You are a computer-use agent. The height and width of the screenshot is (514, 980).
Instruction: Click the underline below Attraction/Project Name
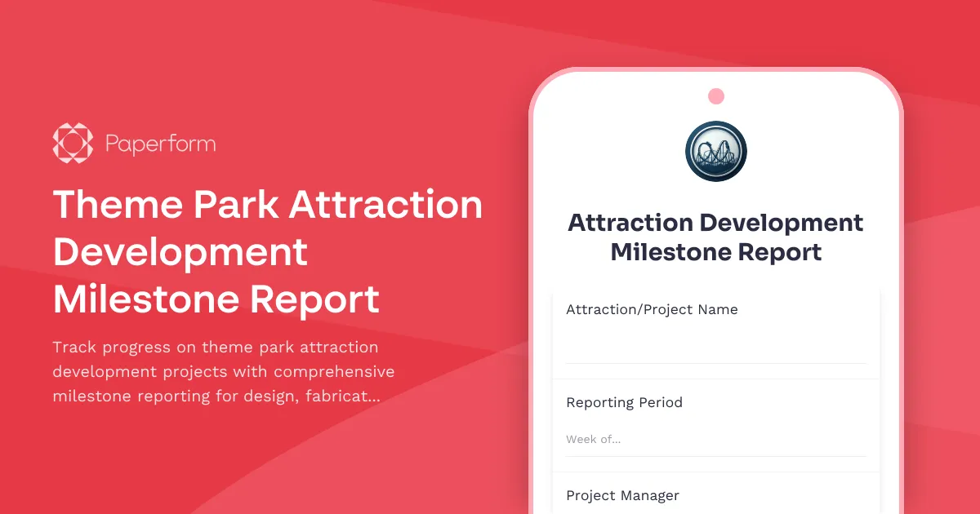(715, 363)
